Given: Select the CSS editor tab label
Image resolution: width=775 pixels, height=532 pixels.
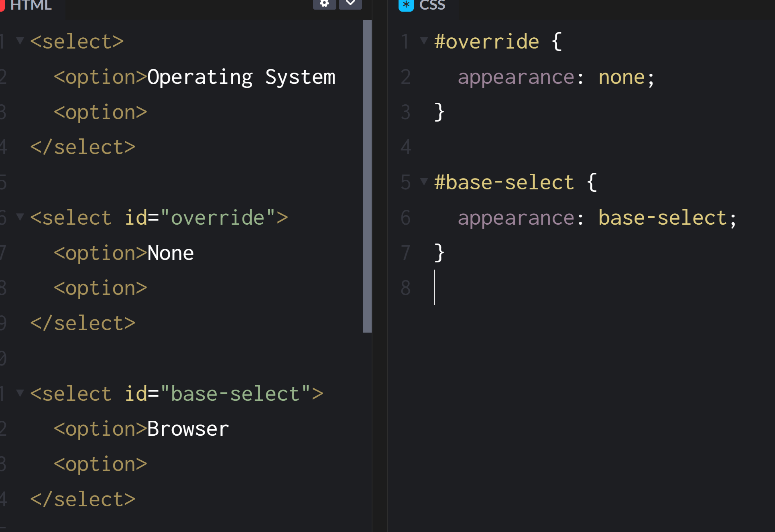Looking at the screenshot, I should pyautogui.click(x=432, y=6).
